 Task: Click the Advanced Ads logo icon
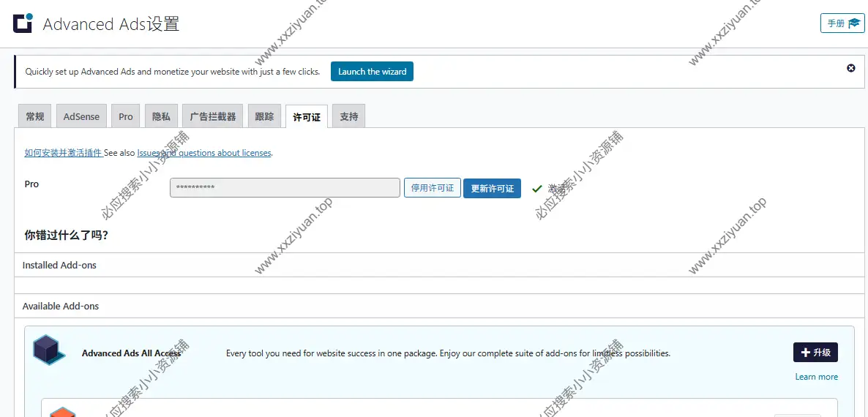coord(23,23)
